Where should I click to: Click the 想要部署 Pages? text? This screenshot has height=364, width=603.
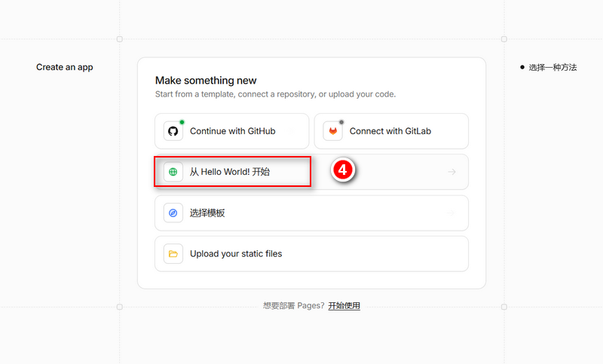coord(294,305)
